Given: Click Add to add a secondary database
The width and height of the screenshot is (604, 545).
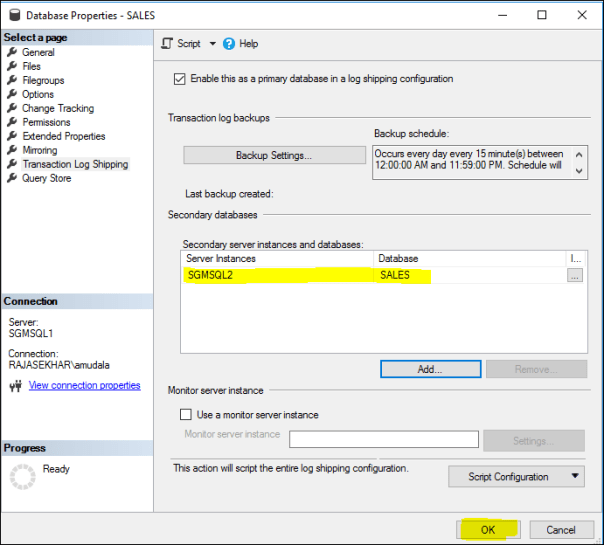Looking at the screenshot, I should click(430, 369).
